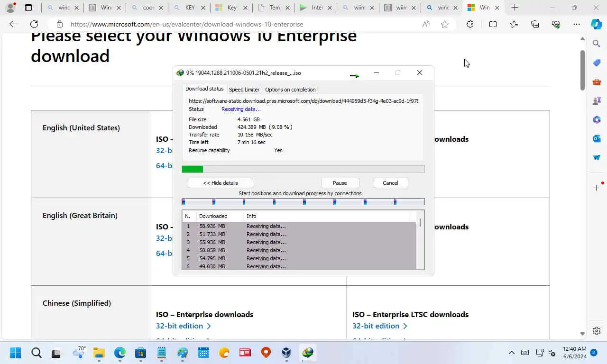
Task: Open the Internet Download Manager taskbar icon
Action: (x=308, y=353)
